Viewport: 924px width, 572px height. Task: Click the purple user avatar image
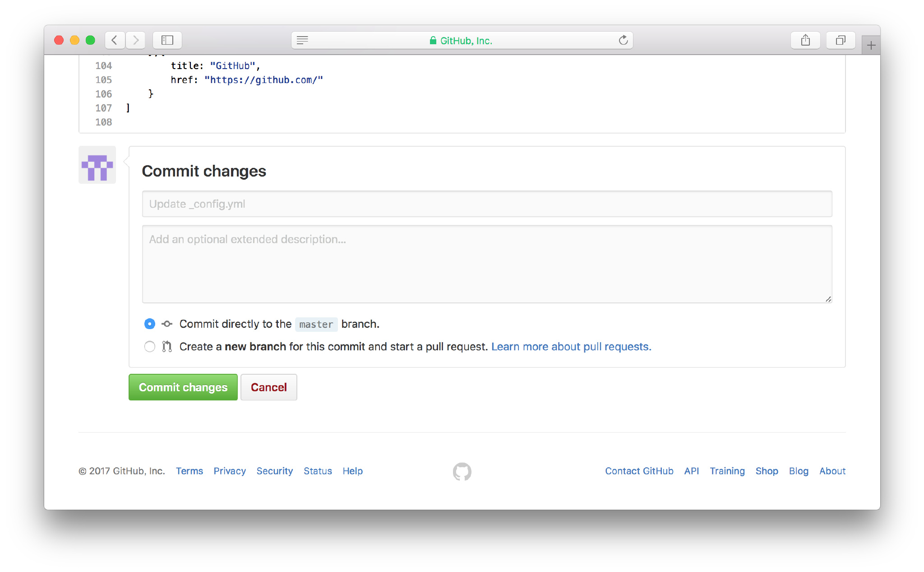[97, 165]
